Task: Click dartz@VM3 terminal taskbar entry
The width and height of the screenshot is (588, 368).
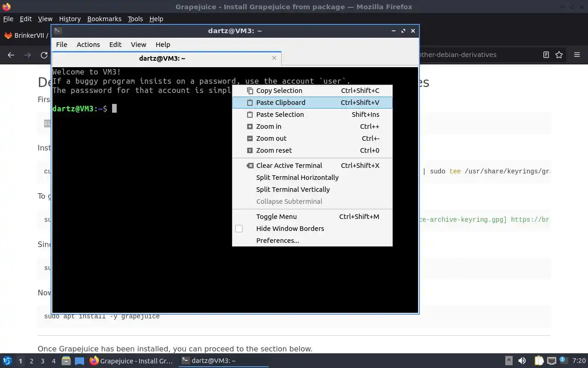Action: (x=224, y=361)
